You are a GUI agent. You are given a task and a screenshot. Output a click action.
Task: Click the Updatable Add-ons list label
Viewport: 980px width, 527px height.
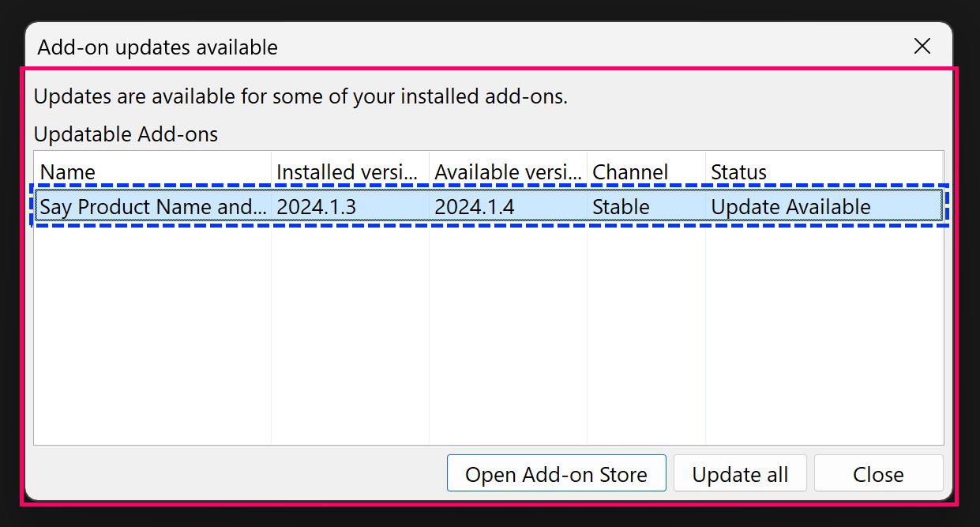coord(126,134)
